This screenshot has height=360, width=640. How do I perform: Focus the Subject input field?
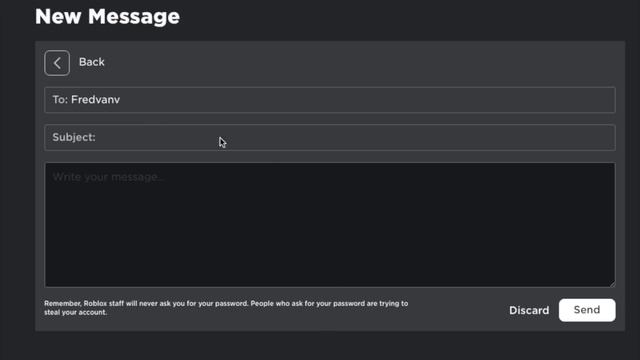pos(330,138)
